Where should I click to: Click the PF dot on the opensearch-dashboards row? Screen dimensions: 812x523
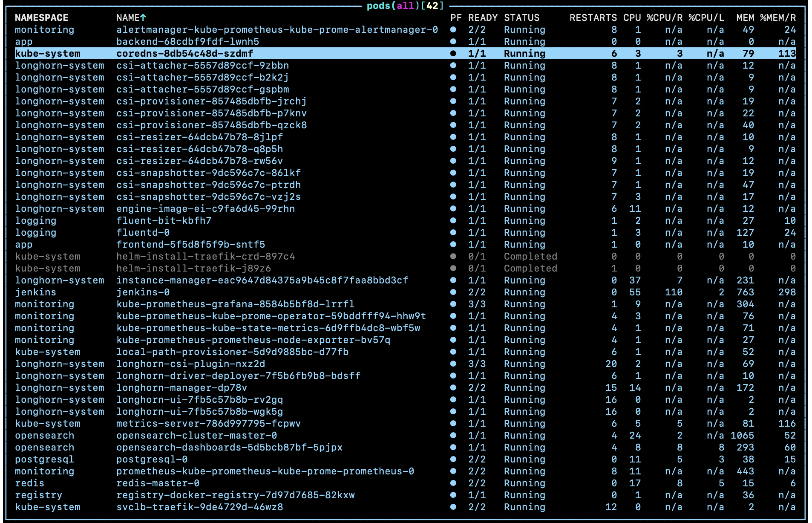[x=453, y=447]
